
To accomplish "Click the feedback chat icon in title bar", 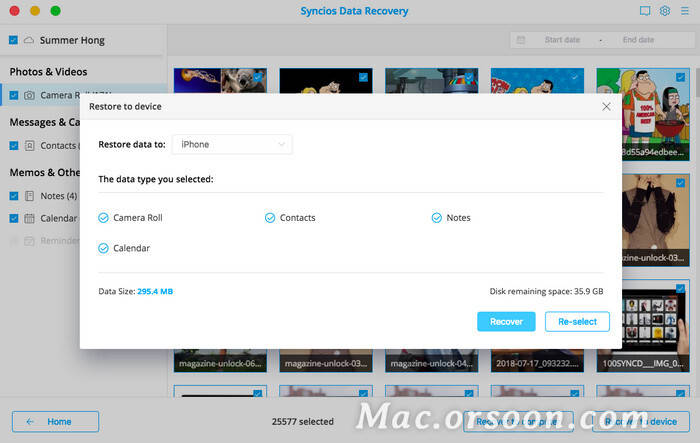I will point(645,11).
